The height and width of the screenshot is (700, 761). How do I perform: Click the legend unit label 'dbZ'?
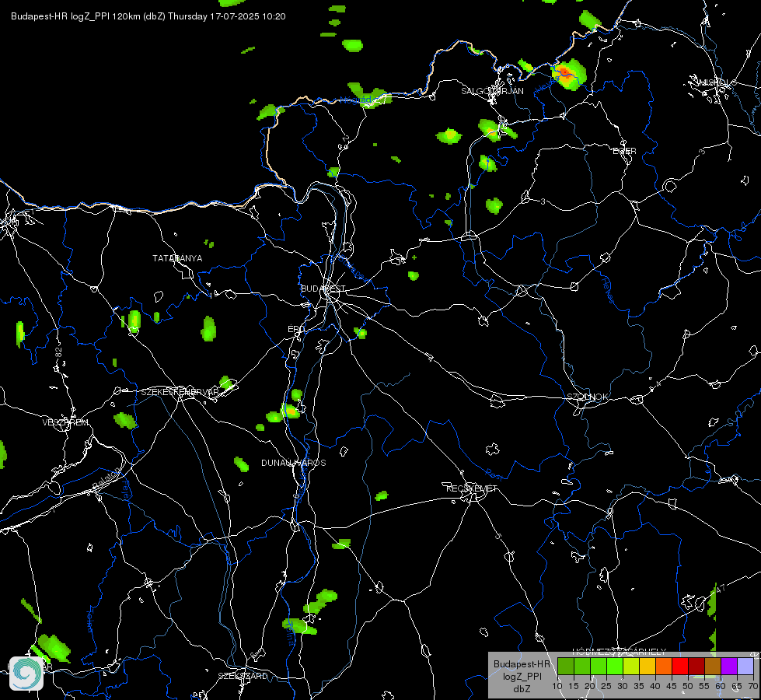[522, 689]
